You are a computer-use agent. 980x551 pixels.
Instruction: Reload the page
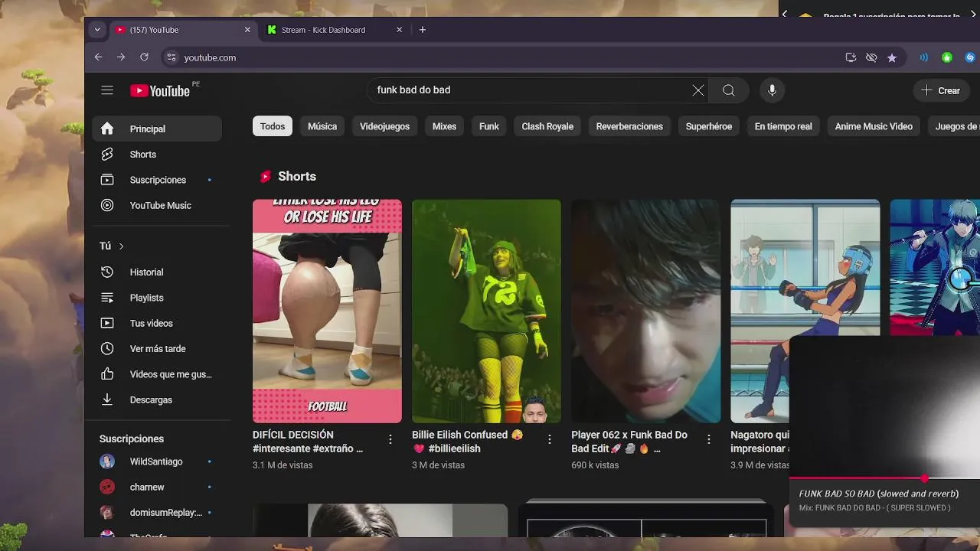click(144, 57)
